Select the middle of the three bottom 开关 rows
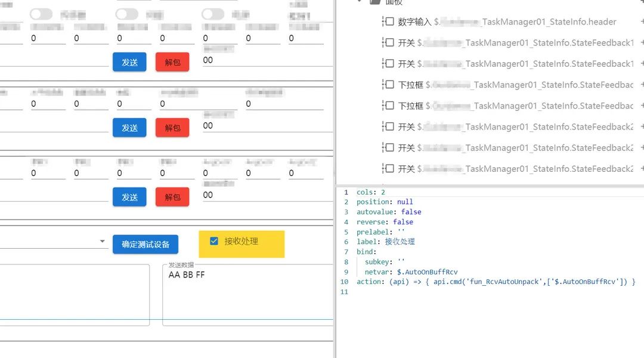The image size is (644, 358). pyautogui.click(x=515, y=147)
